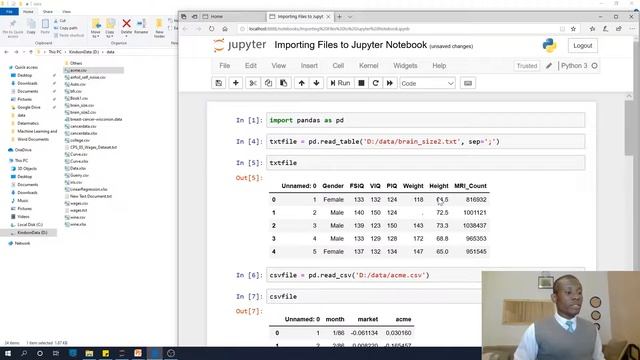Open the Jupyter Help menu
The height and width of the screenshot is (360, 640).
pos(439,66)
